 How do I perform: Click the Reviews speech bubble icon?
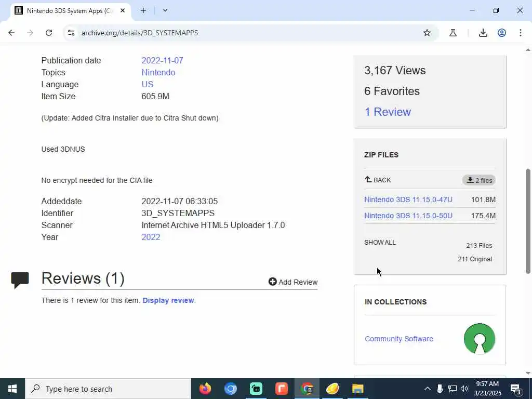click(x=20, y=280)
